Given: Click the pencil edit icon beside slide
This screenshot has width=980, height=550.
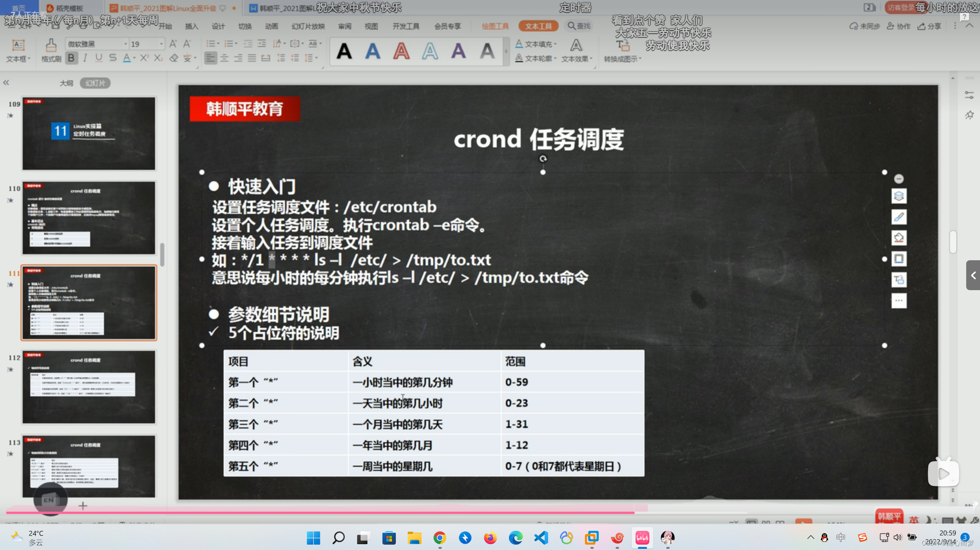Looking at the screenshot, I should (x=899, y=217).
